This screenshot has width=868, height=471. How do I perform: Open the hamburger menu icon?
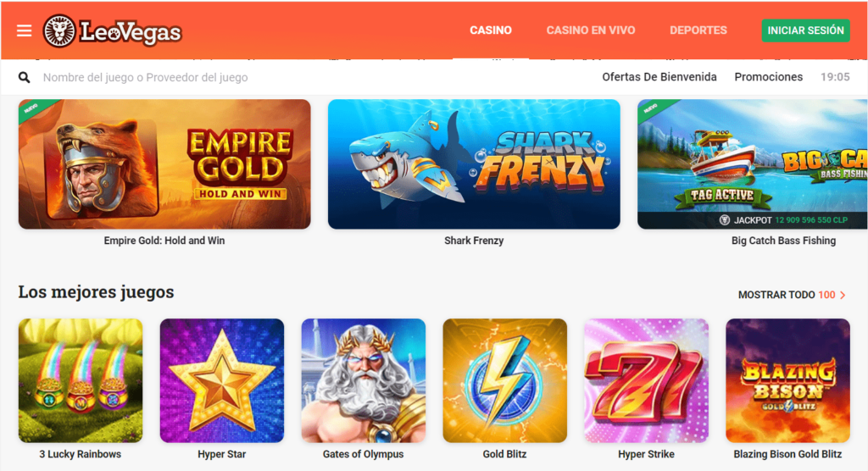click(24, 30)
